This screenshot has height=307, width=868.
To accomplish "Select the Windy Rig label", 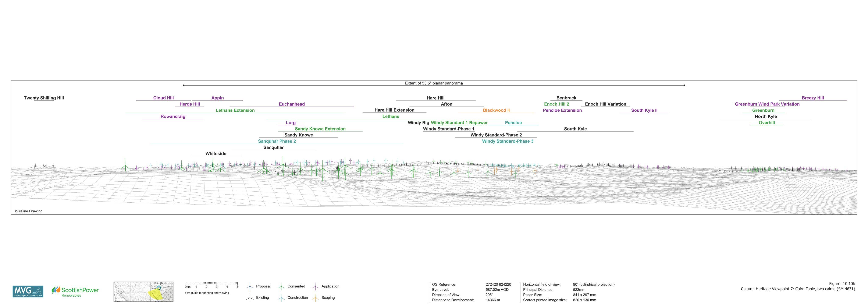I will [x=419, y=123].
